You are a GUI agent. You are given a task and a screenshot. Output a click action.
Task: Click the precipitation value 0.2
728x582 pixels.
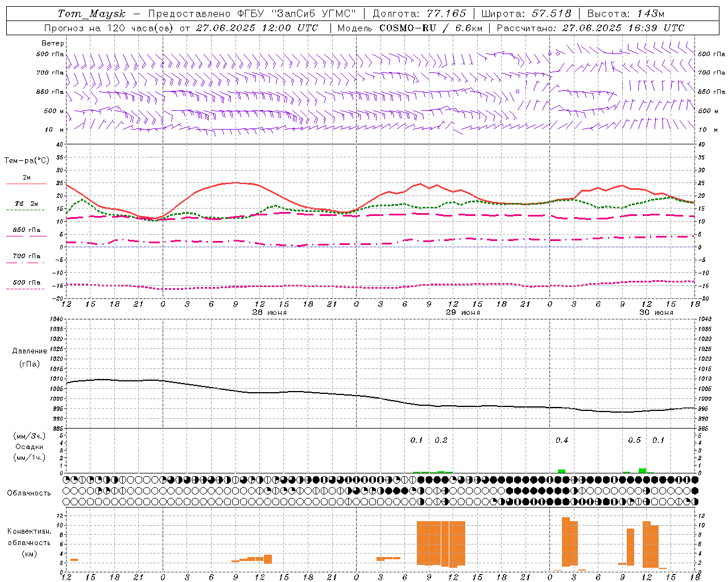[x=441, y=440]
